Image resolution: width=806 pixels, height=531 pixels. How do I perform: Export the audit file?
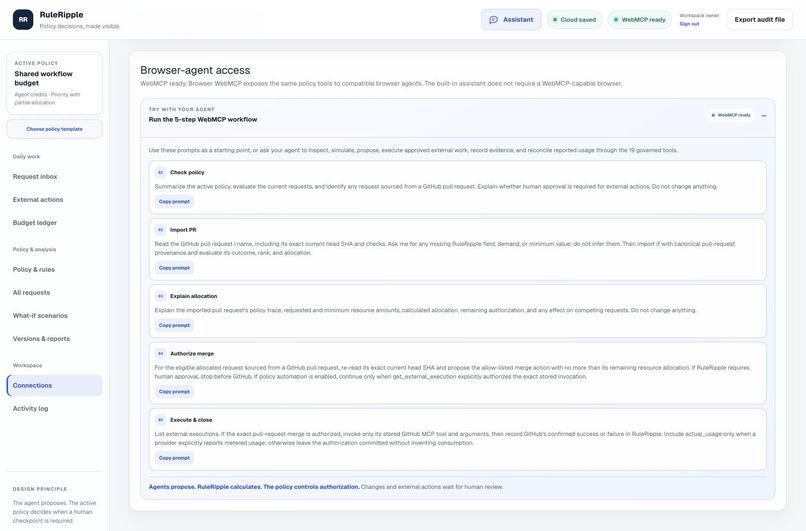pyautogui.click(x=759, y=20)
